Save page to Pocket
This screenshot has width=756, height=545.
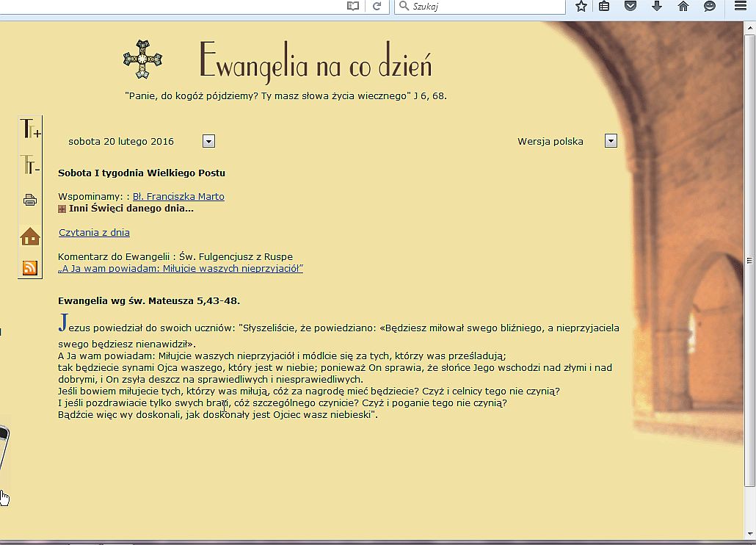[630, 7]
